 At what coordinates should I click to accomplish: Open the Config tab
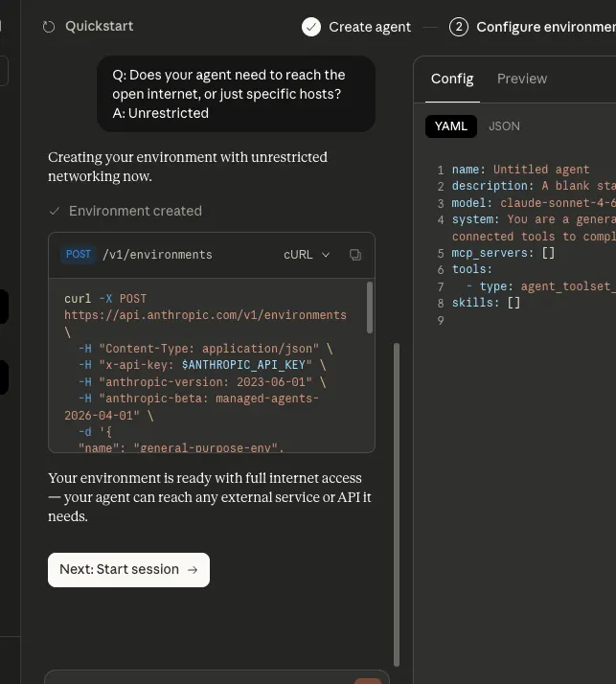[x=452, y=79]
